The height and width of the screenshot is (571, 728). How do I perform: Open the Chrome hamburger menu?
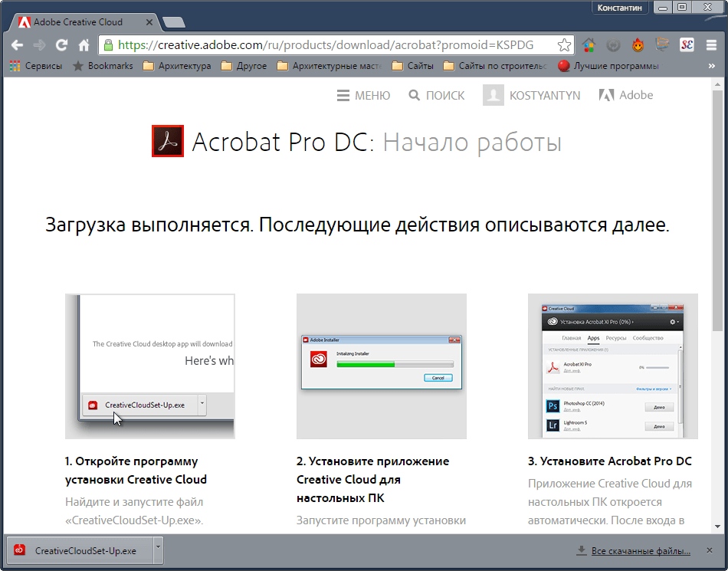[711, 45]
